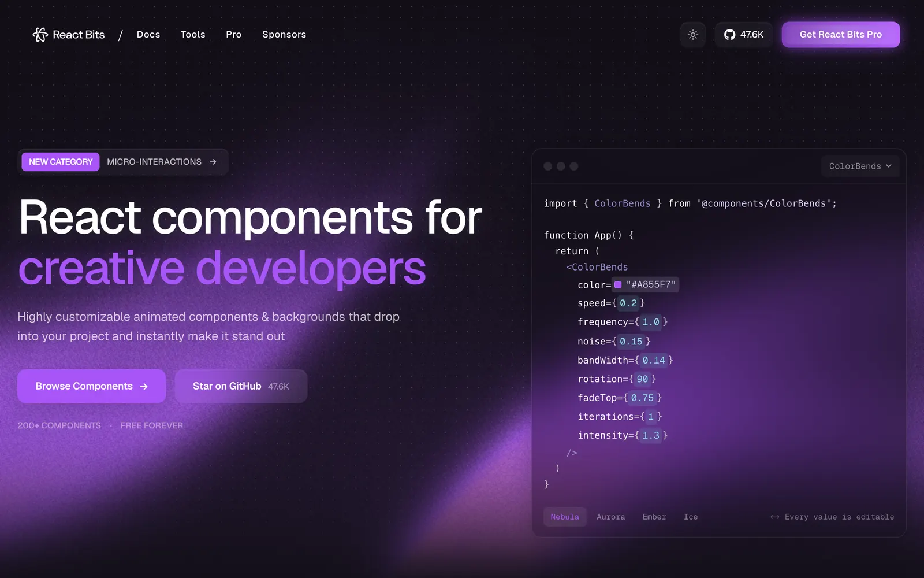Open the ColorBends component dropdown
This screenshot has height=578, width=924.
(860, 166)
